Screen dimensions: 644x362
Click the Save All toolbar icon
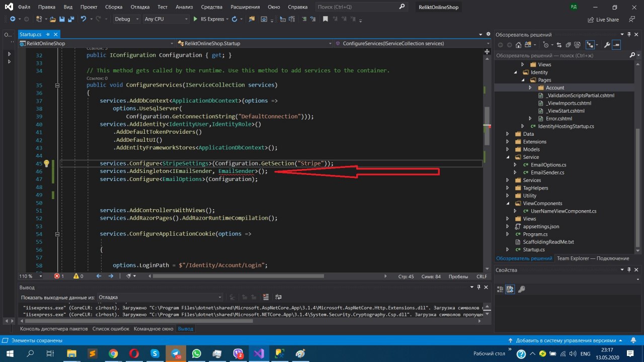pyautogui.click(x=70, y=19)
